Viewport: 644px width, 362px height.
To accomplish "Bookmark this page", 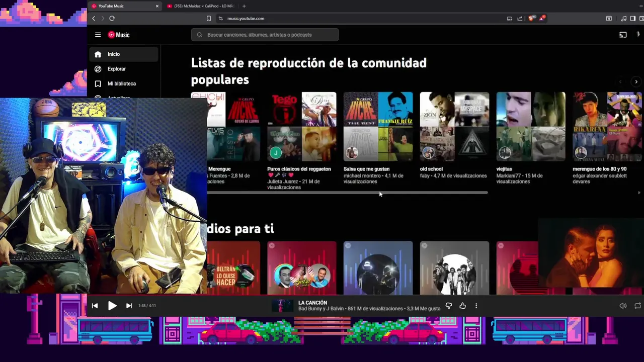I will point(209,19).
